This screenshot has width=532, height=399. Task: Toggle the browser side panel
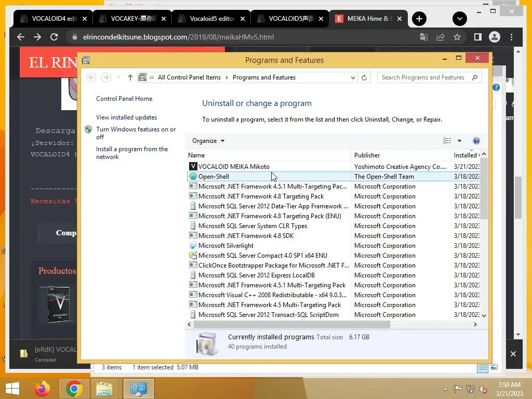(478, 37)
